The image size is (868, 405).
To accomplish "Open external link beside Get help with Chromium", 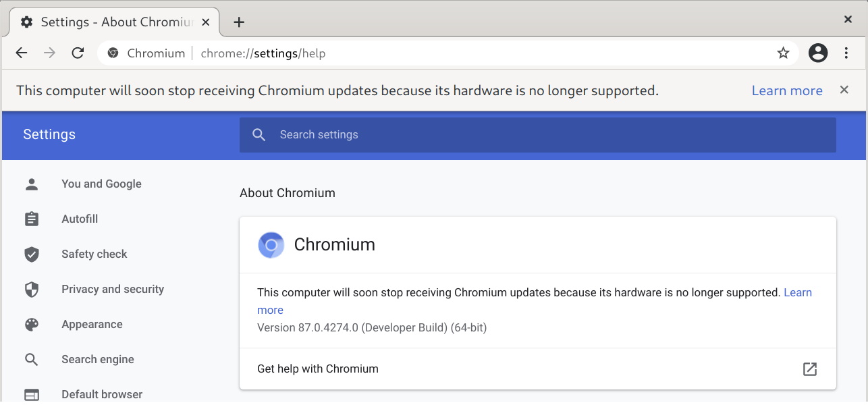I will (x=809, y=369).
